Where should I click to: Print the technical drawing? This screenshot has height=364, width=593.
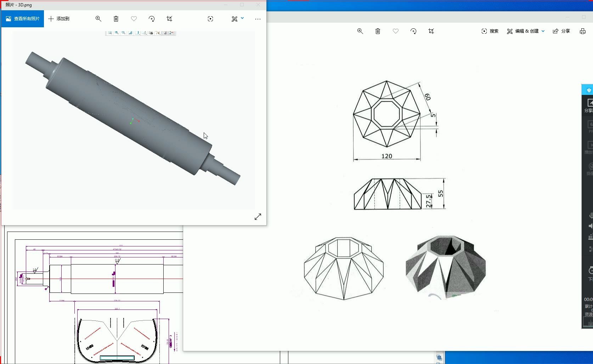pos(583,31)
